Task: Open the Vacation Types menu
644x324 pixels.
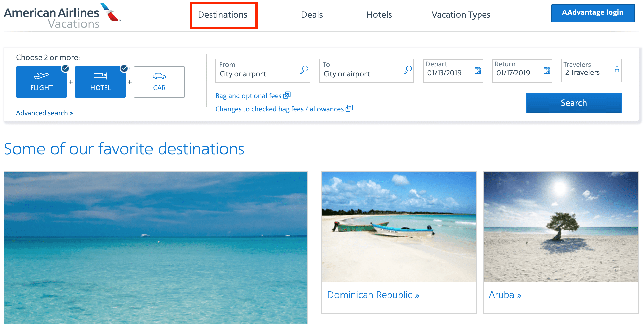Action: (461, 15)
